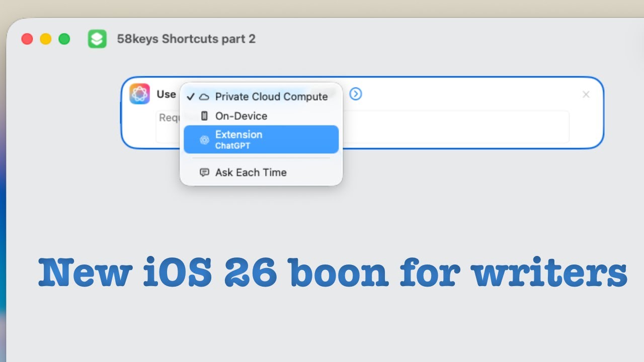Select Private Cloud Compute model option

pos(261,97)
